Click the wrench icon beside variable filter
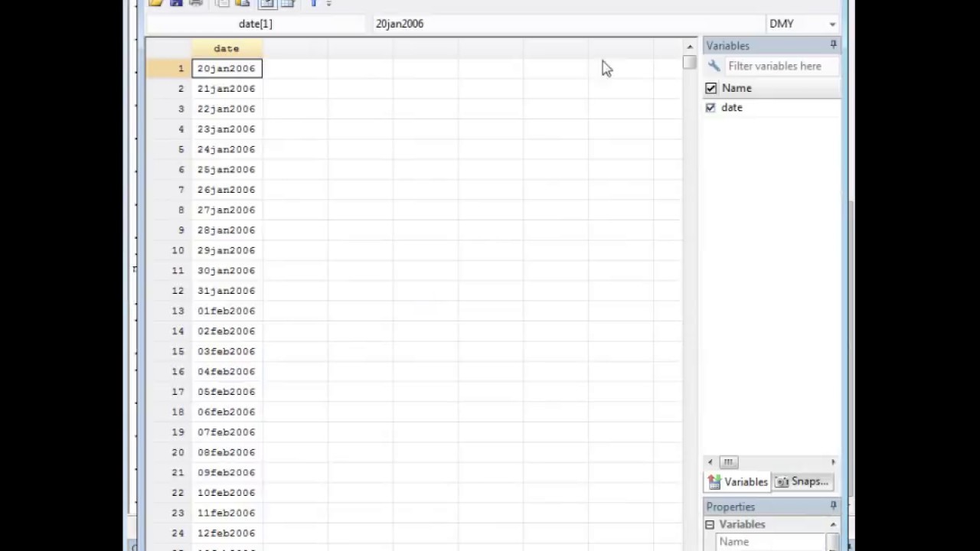This screenshot has height=551, width=980. pyautogui.click(x=714, y=67)
